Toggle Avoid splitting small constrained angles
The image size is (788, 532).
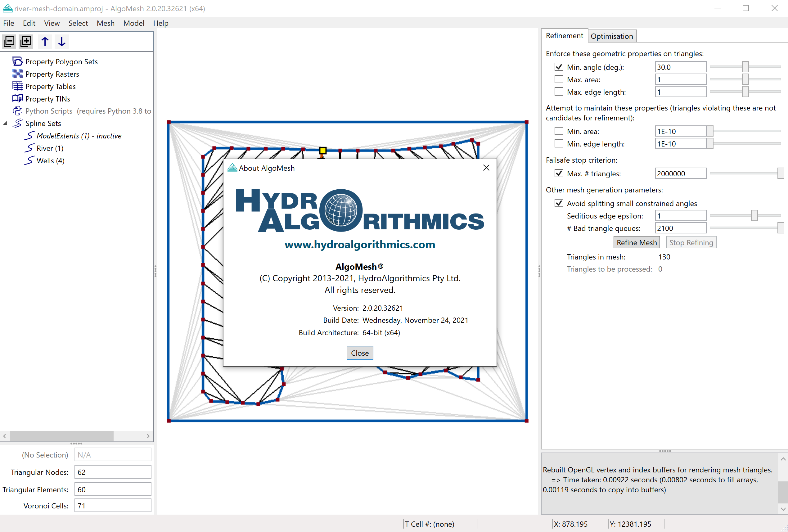pyautogui.click(x=559, y=203)
